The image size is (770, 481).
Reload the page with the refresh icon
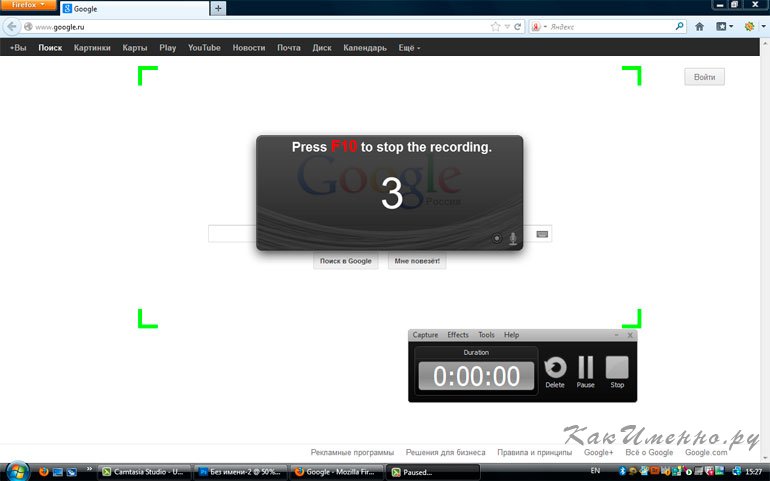[517, 27]
